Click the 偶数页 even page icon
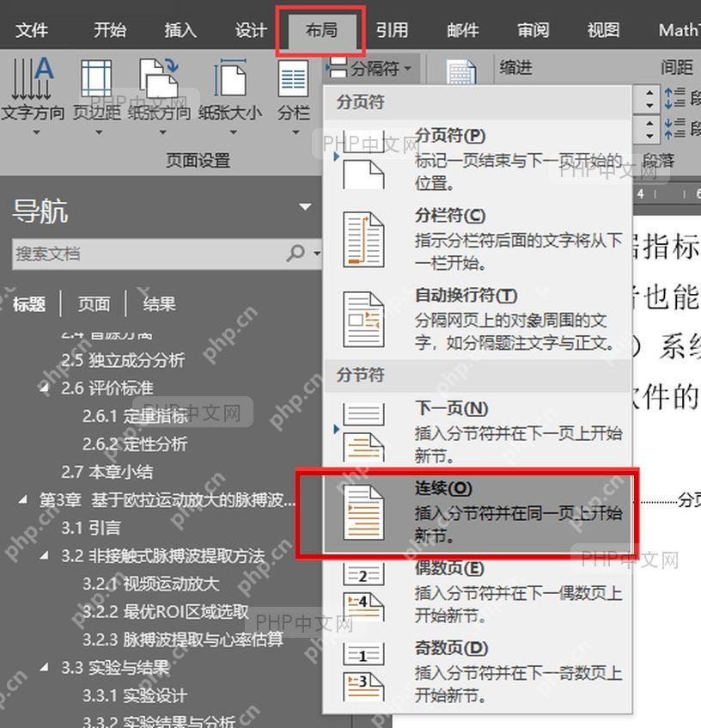The height and width of the screenshot is (728, 701). 363,592
